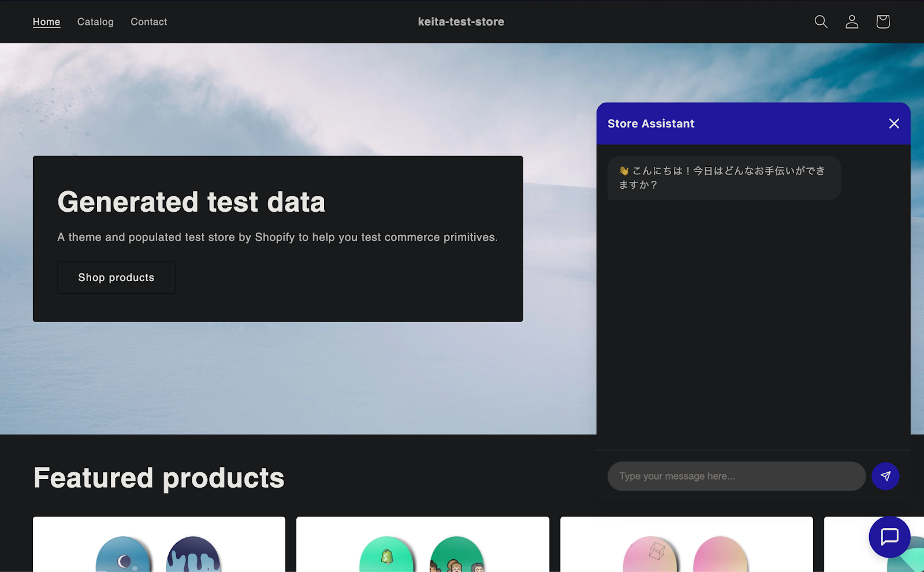
Task: Click the Japanese greeting message in chat
Action: point(724,178)
